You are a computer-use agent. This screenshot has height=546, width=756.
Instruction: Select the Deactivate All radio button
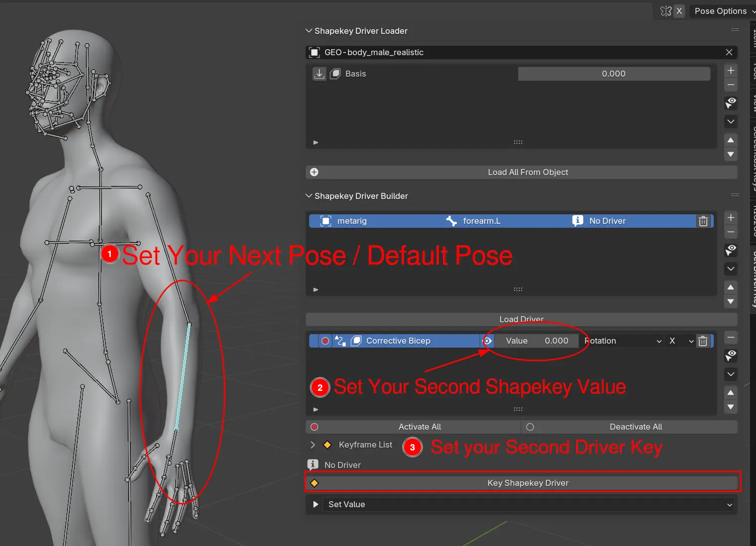(530, 427)
